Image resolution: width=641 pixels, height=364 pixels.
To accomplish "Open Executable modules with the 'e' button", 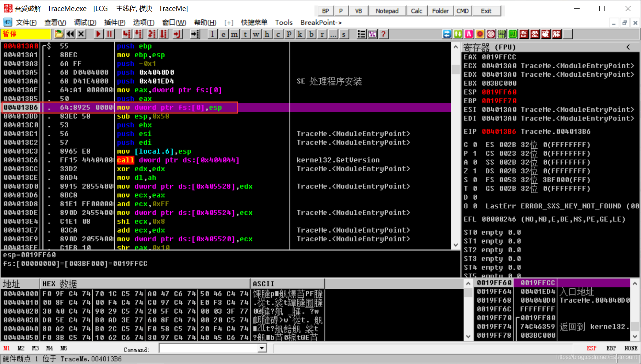I will (x=224, y=34).
